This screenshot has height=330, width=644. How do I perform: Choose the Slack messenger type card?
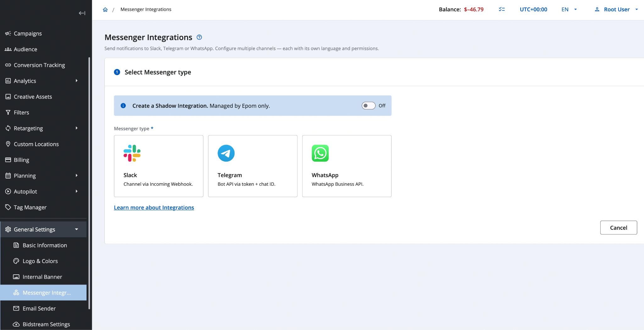158,166
